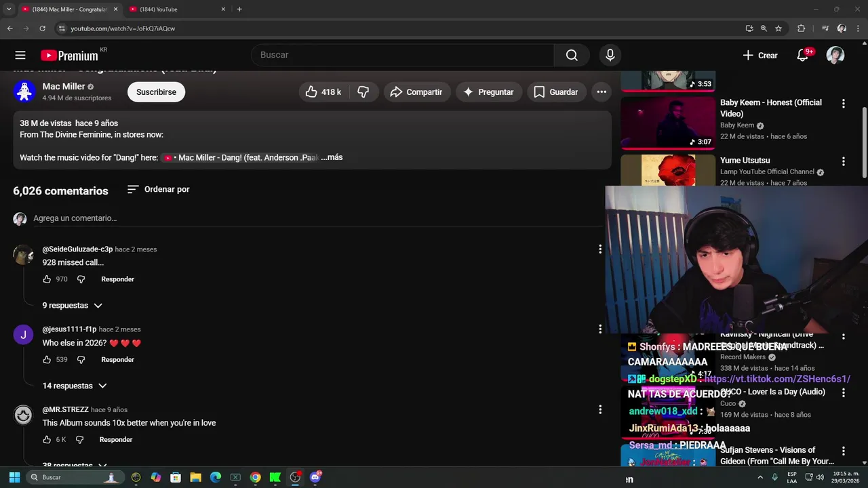Open a new browser tab
868x488 pixels.
pyautogui.click(x=239, y=9)
